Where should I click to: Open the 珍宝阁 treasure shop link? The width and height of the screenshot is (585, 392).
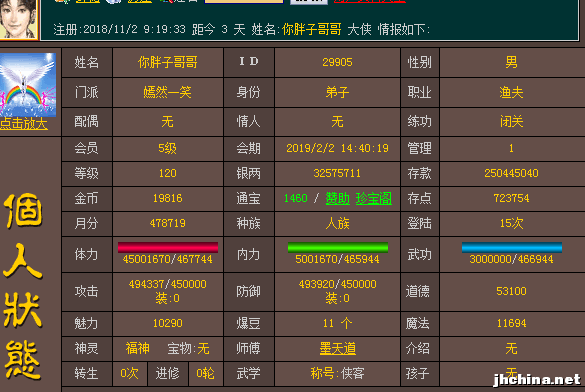[x=374, y=198]
